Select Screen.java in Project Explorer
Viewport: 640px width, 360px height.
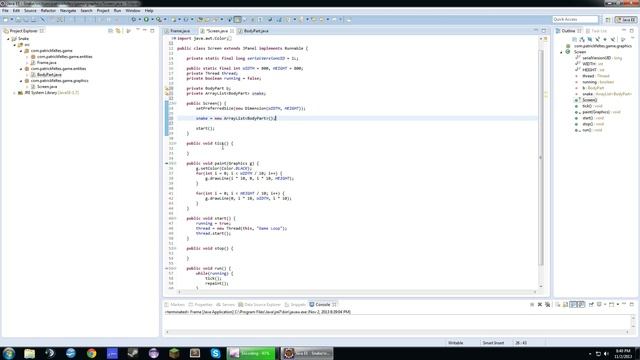(x=47, y=87)
